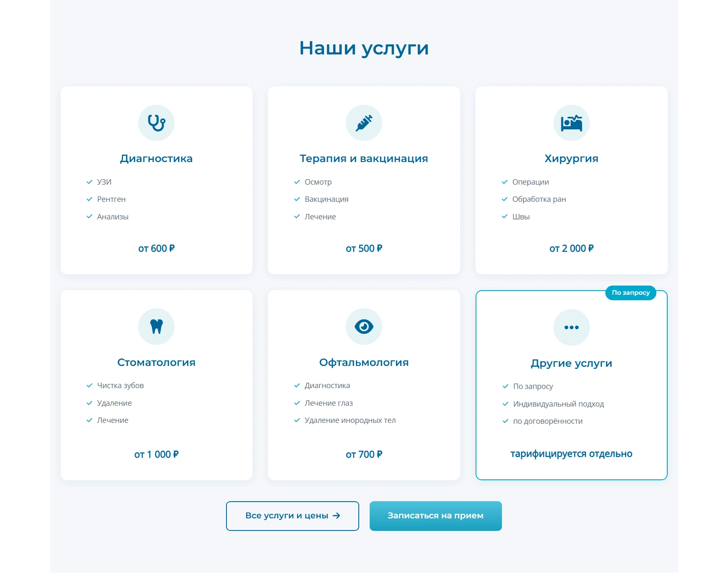The width and height of the screenshot is (728, 582).
Task: Click the Анализы list item
Action: click(x=113, y=217)
